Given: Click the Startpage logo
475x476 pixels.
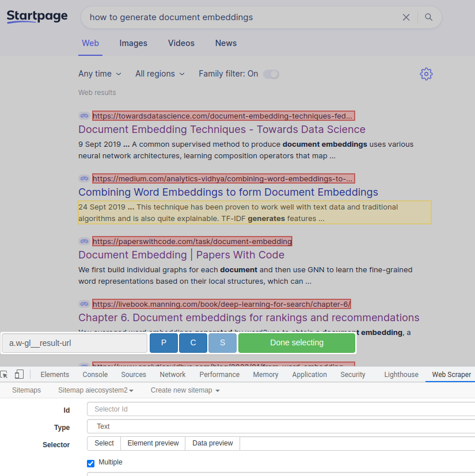Looking at the screenshot, I should (37, 16).
